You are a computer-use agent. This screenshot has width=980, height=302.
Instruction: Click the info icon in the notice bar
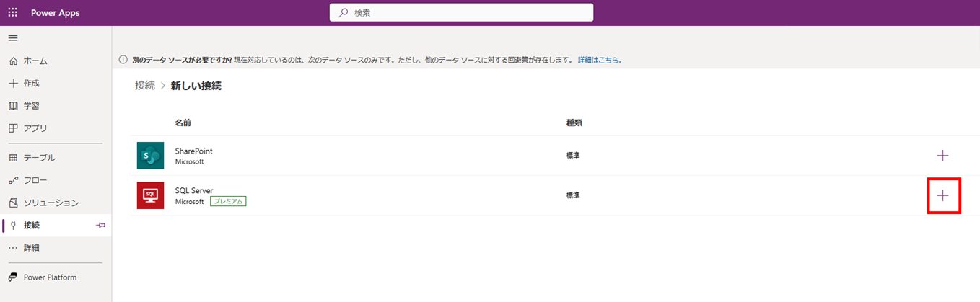click(x=123, y=60)
